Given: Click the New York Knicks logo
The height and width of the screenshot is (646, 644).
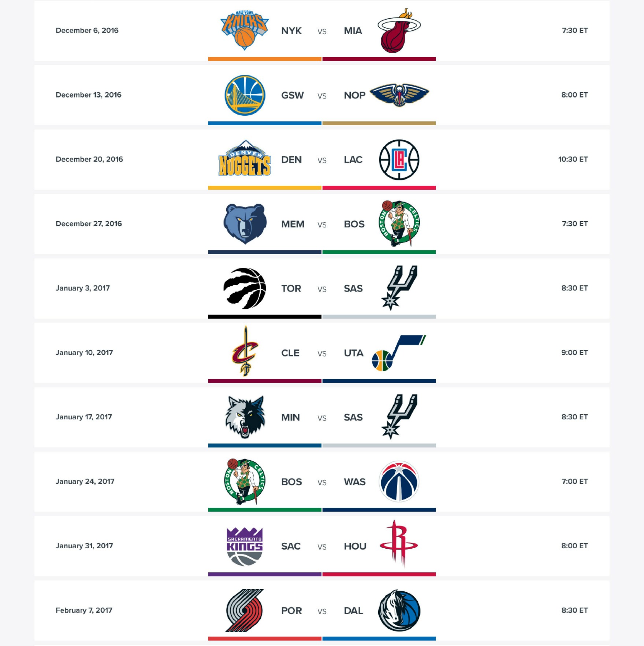Looking at the screenshot, I should (245, 30).
